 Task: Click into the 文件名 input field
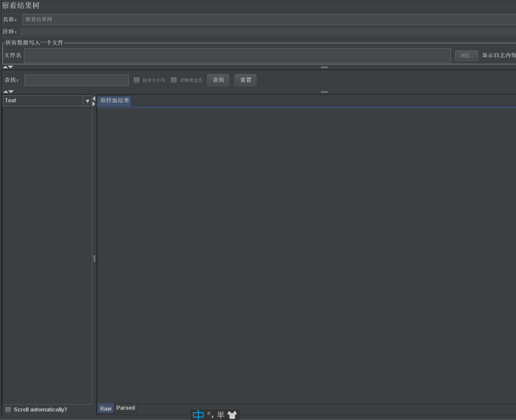[x=237, y=55]
